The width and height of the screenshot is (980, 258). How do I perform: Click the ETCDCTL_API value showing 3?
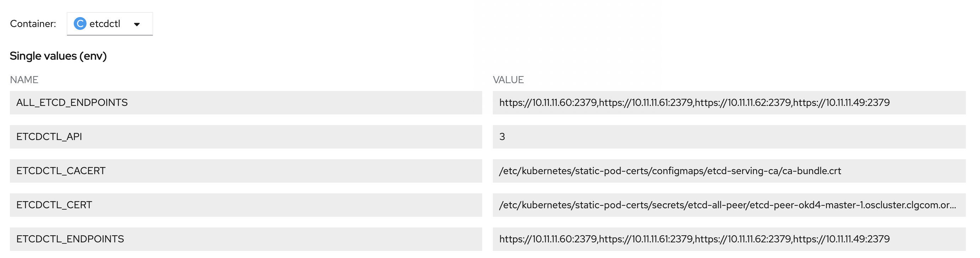coord(729,137)
